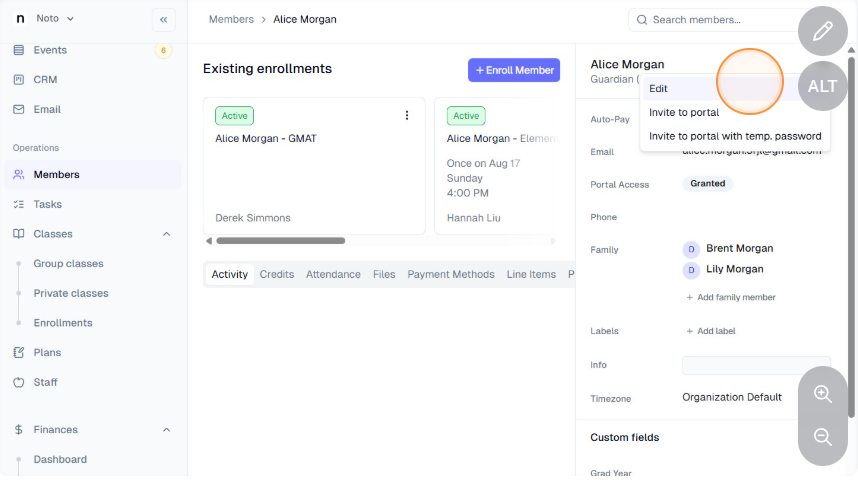Choose Invite to portal option
The image size is (858, 483).
(x=735, y=113)
